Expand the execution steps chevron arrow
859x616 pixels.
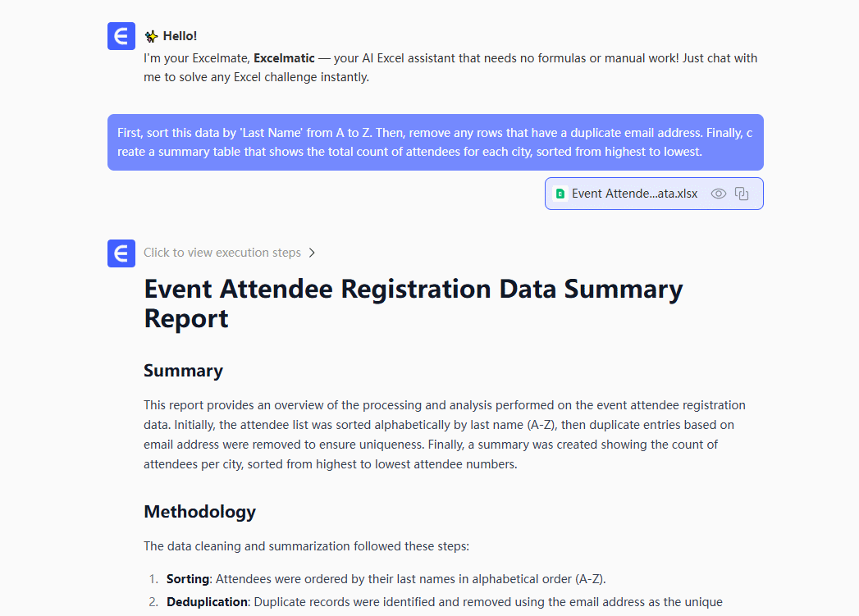tap(312, 253)
